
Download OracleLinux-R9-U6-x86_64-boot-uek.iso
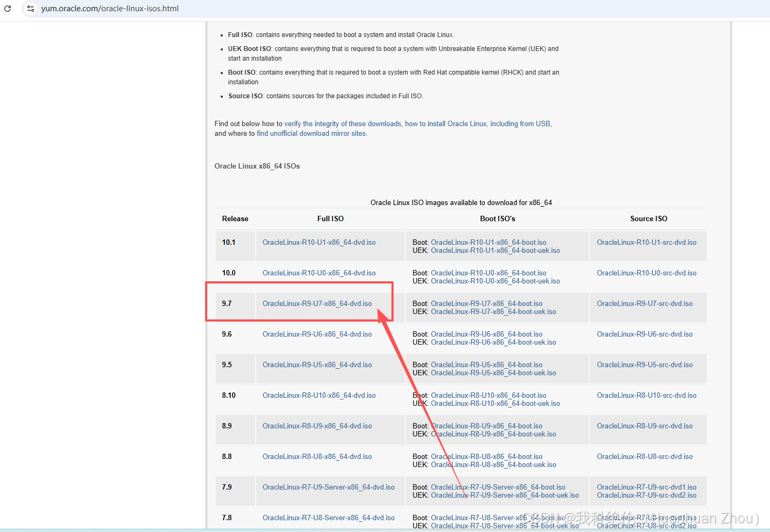[493, 342]
